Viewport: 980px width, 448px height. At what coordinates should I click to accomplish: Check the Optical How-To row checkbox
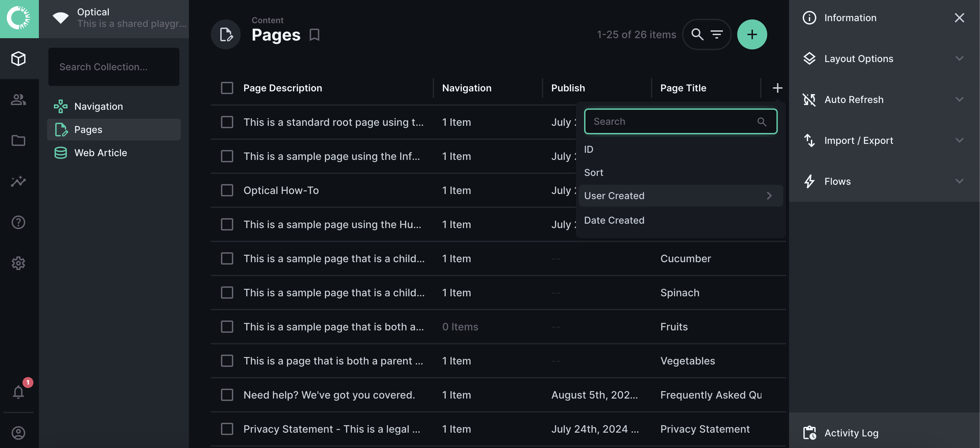tap(227, 190)
